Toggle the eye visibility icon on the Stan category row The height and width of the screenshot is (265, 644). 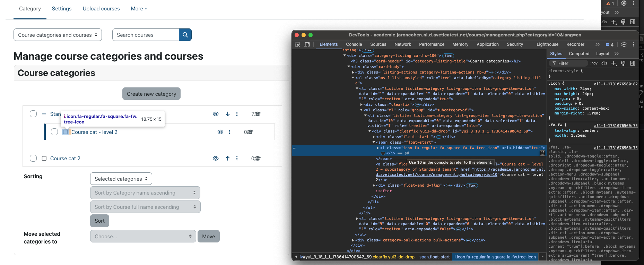click(x=216, y=114)
